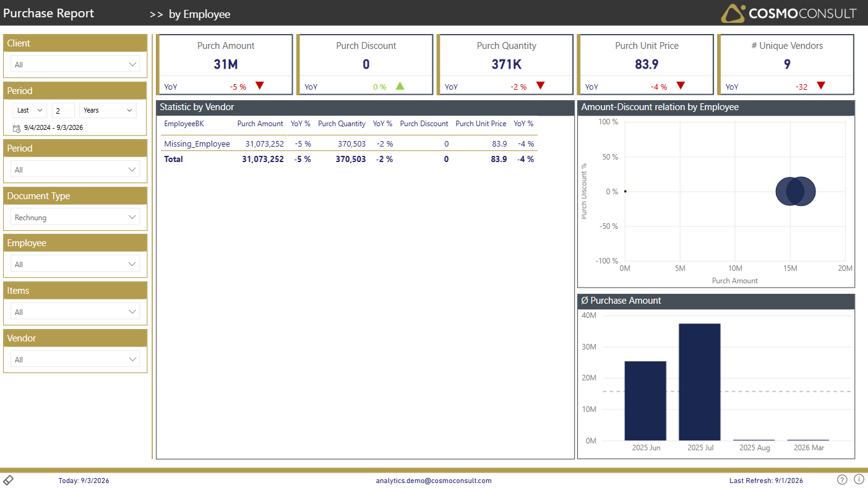Open the Client filter dropdown

click(x=75, y=64)
